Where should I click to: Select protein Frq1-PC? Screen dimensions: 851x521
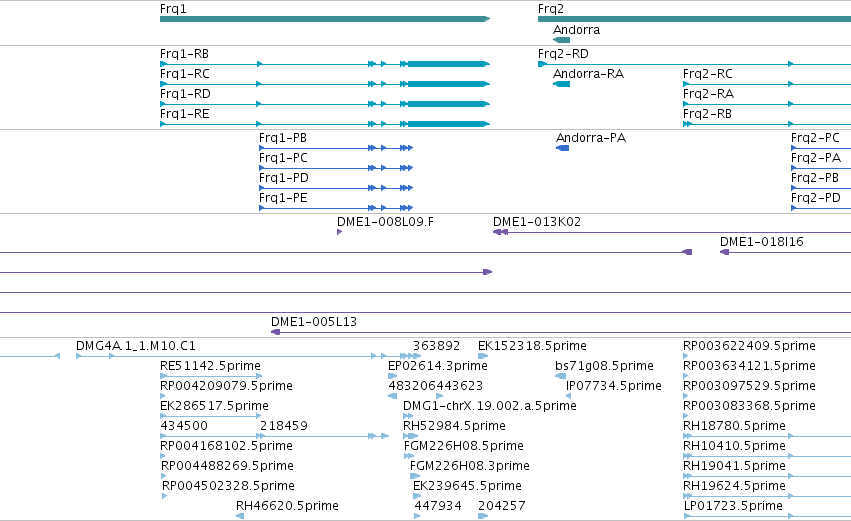pyautogui.click(x=283, y=158)
